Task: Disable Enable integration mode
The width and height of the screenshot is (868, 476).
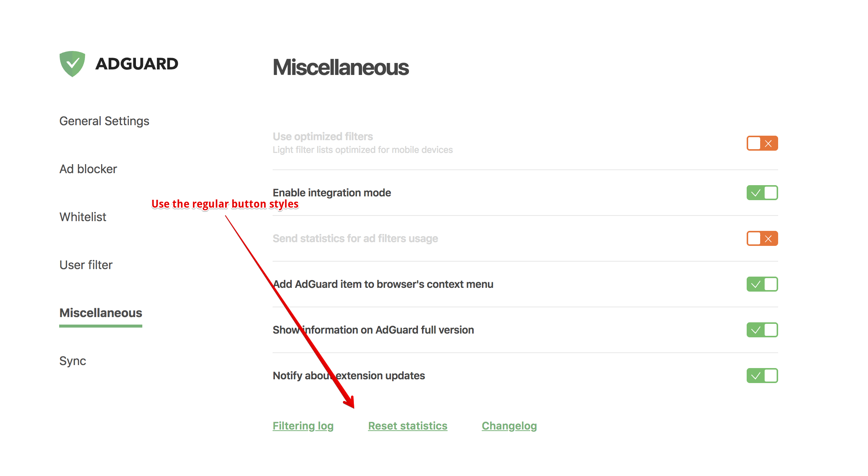Action: [x=762, y=192]
